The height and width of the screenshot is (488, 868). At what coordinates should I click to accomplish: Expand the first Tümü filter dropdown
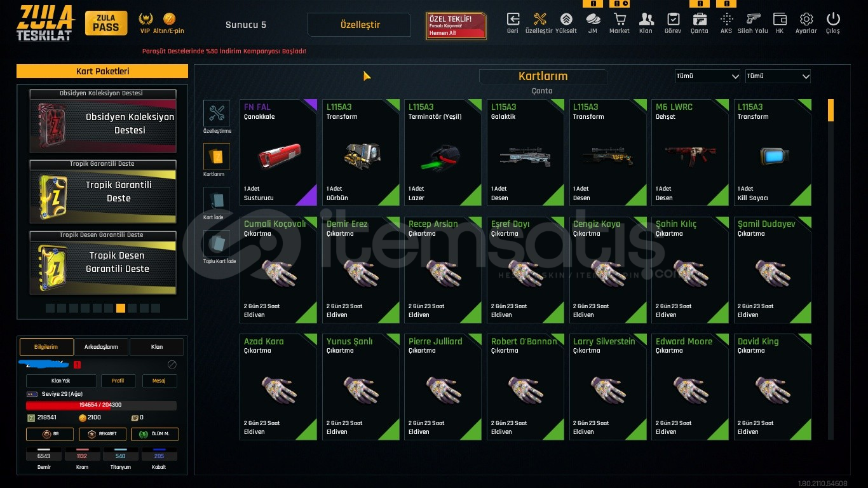[707, 76]
